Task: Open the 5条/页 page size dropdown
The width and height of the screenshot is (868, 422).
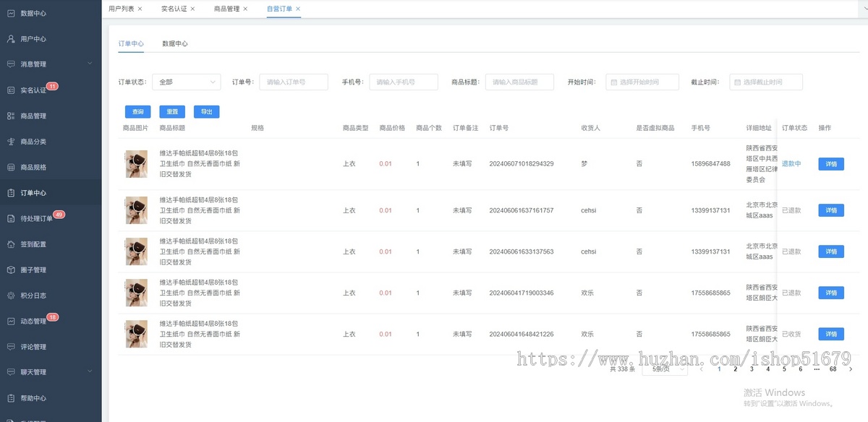Action: [x=664, y=369]
